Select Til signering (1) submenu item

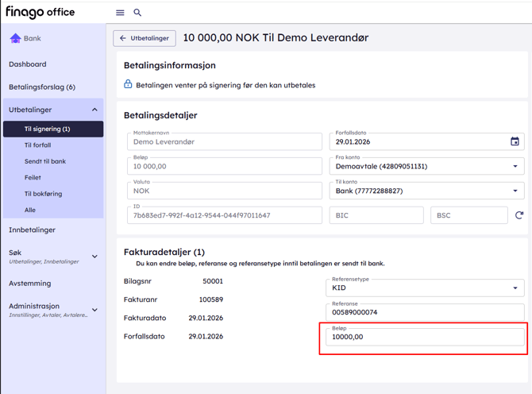tap(53, 129)
